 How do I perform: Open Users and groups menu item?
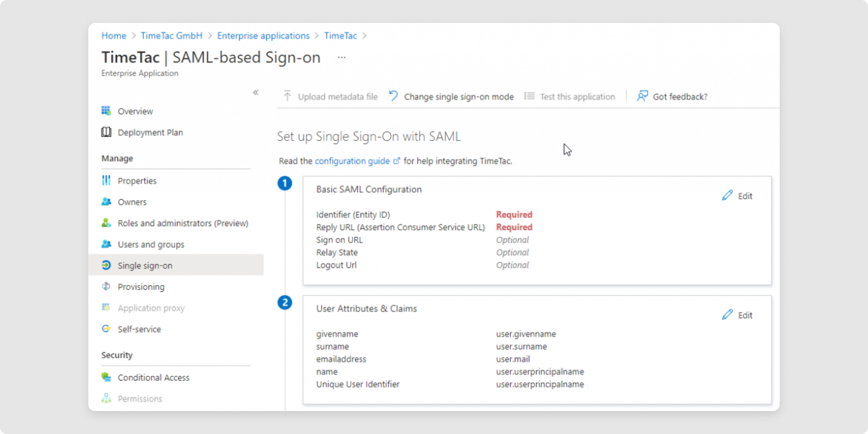pyautogui.click(x=151, y=244)
